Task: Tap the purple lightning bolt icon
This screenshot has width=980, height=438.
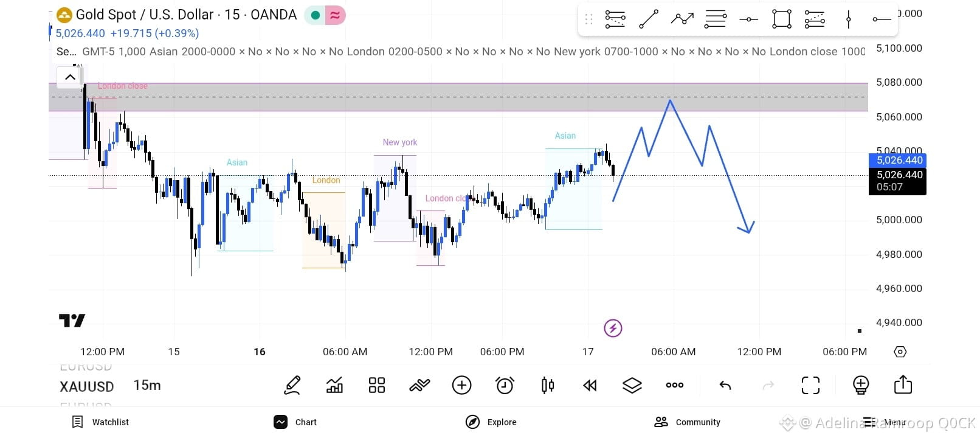Action: pos(613,328)
